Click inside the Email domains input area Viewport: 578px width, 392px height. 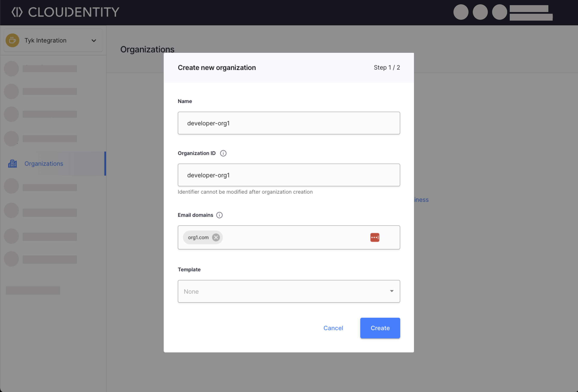tap(294, 237)
